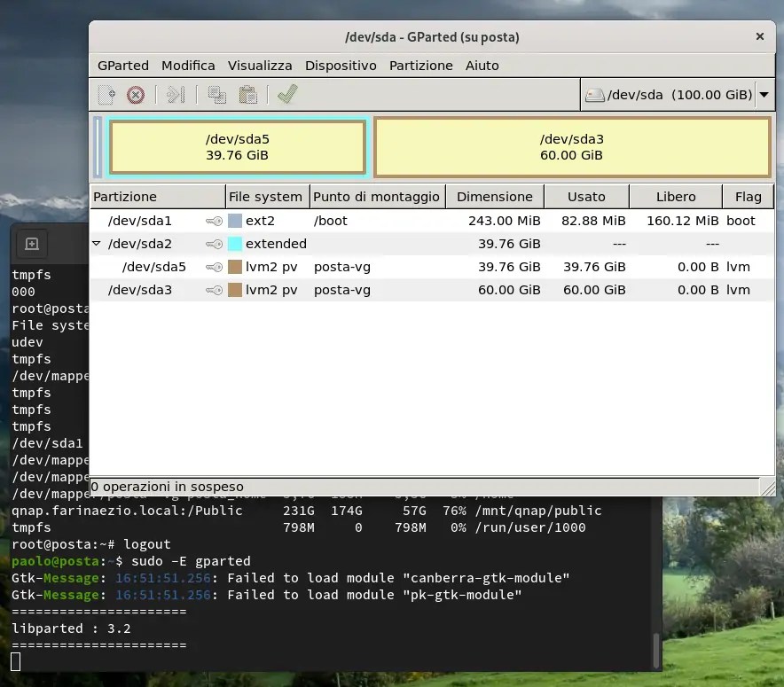Open the Visualizza menu
This screenshot has height=687, width=784.
[x=260, y=66]
